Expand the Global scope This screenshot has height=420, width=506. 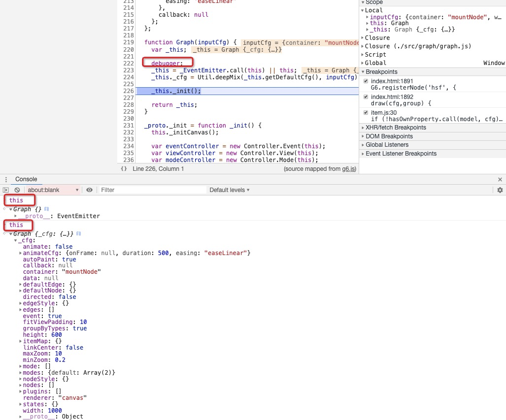click(363, 63)
